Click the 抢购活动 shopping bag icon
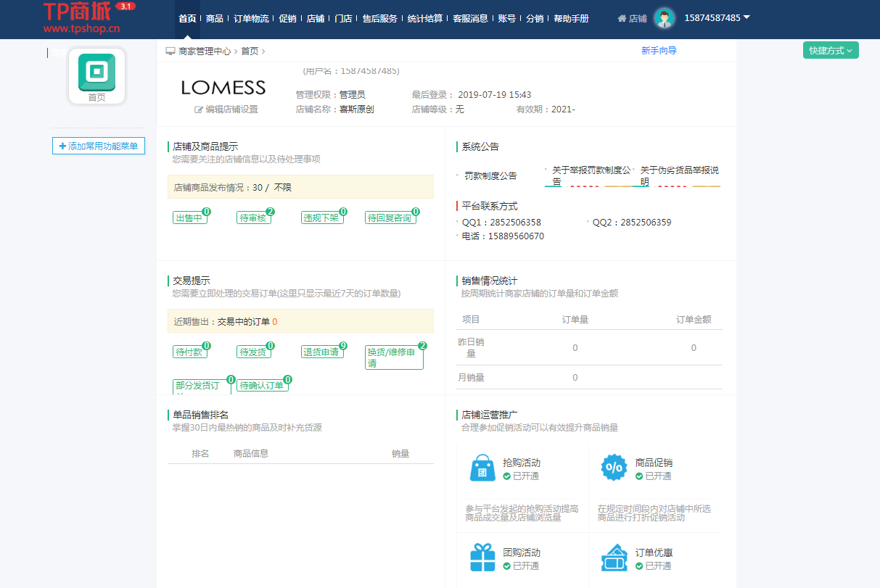 click(482, 468)
